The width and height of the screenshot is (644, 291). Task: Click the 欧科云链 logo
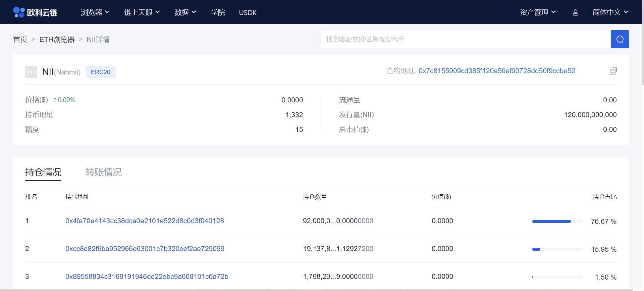pos(35,12)
